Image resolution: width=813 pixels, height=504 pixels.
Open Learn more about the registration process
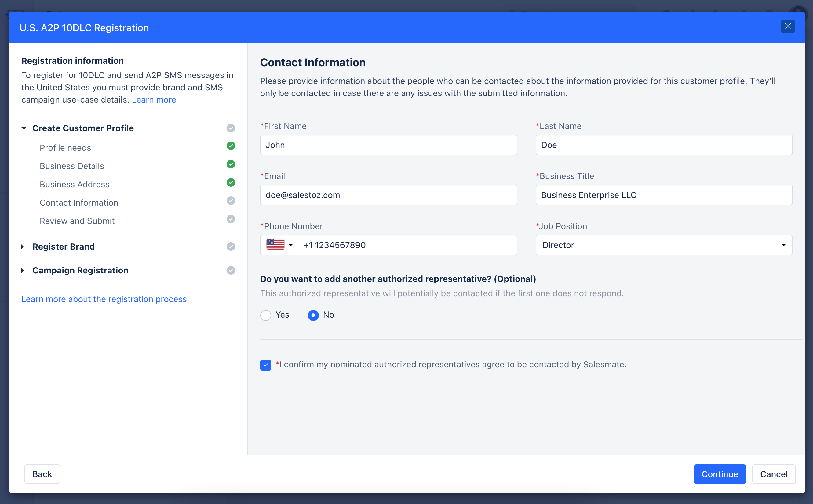click(104, 299)
